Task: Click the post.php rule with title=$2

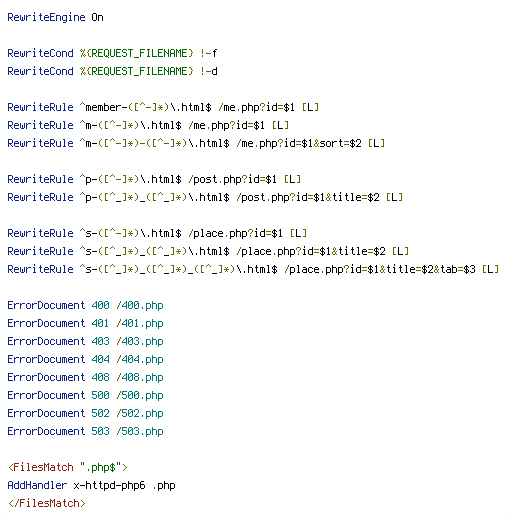Action: coord(205,197)
